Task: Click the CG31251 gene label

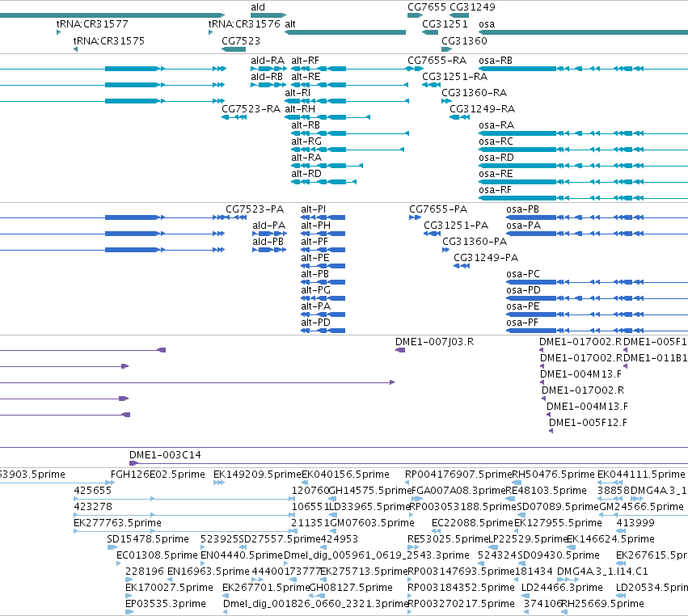Action: tap(445, 23)
